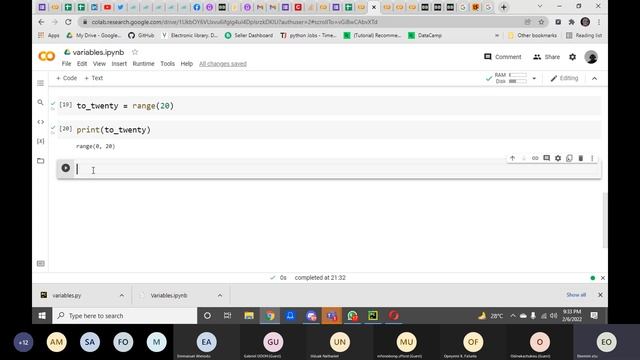Open Reading list
640x360 pixels.
pyautogui.click(x=584, y=36)
